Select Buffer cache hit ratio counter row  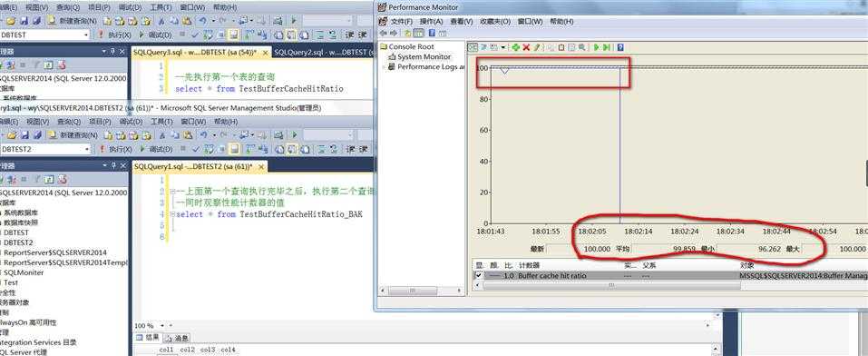[x=670, y=275]
